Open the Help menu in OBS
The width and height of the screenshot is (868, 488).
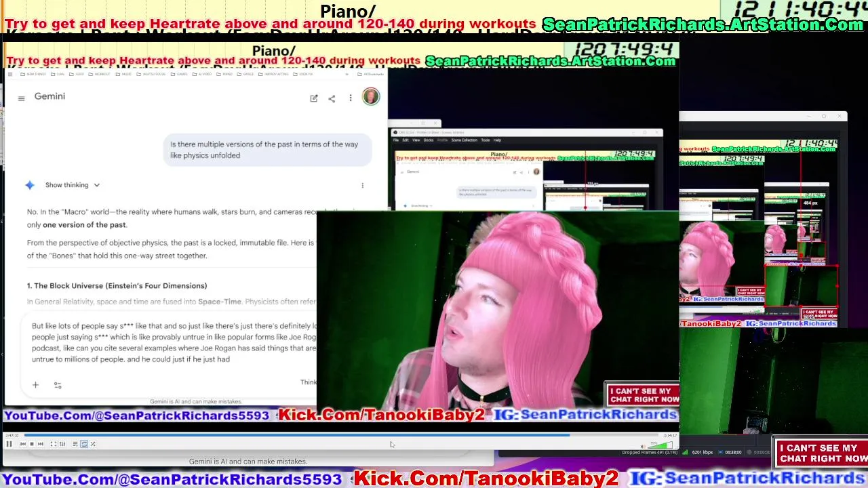click(497, 140)
